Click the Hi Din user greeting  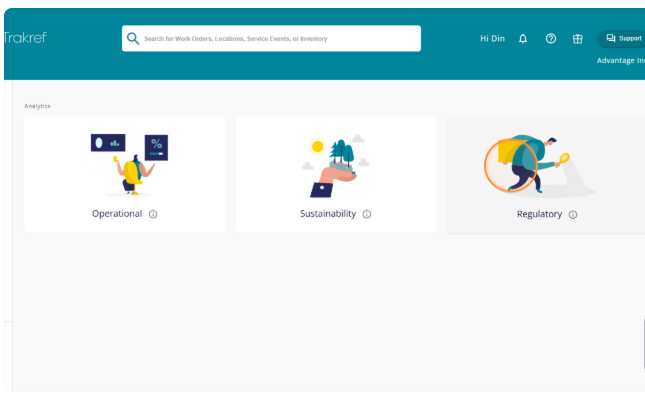coord(492,39)
